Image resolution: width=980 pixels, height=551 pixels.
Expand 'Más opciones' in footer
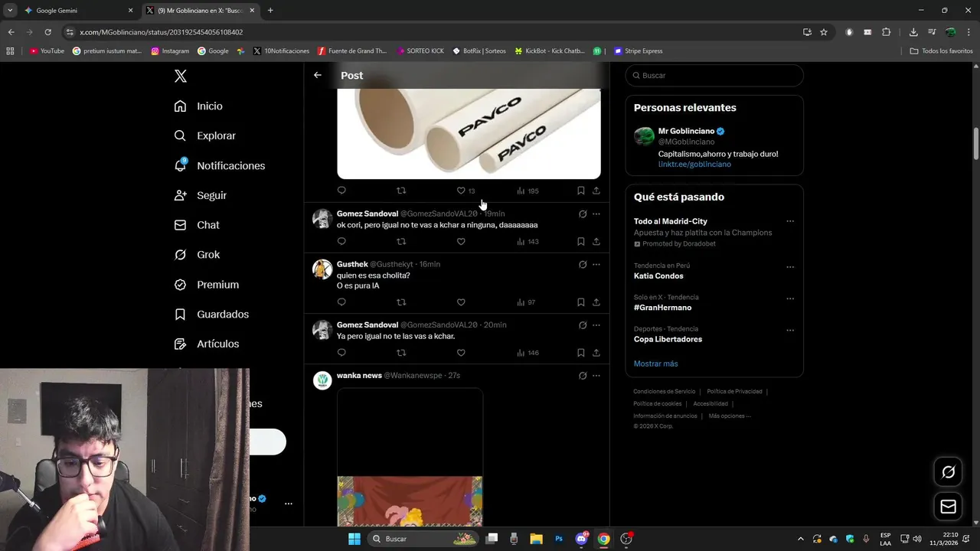point(730,416)
